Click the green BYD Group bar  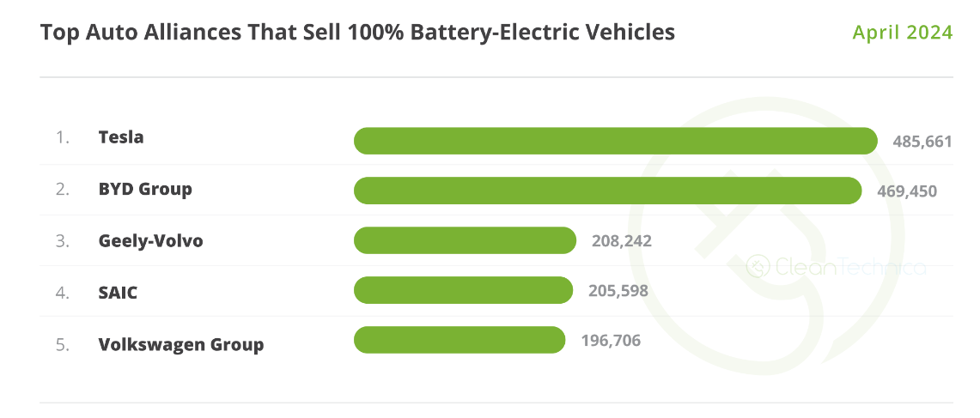pos(607,191)
